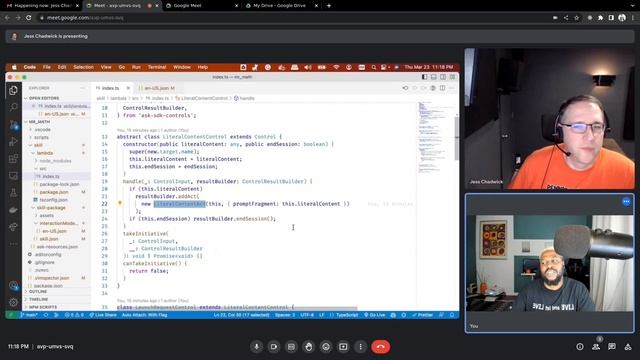Turn off the camera in Meet
Screen dimensions: 640x360
tap(274, 347)
